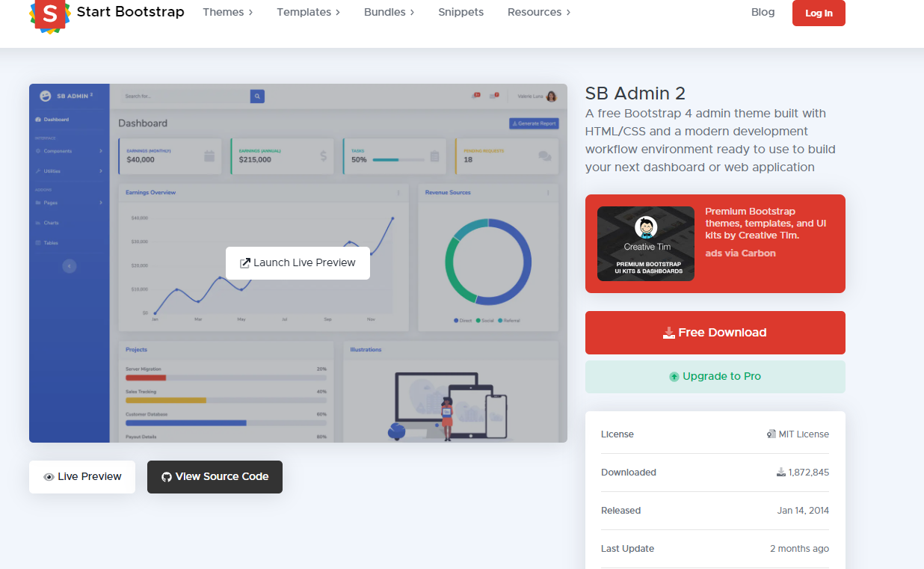
Task: Click Upgrade to Pro button
Action: click(715, 377)
